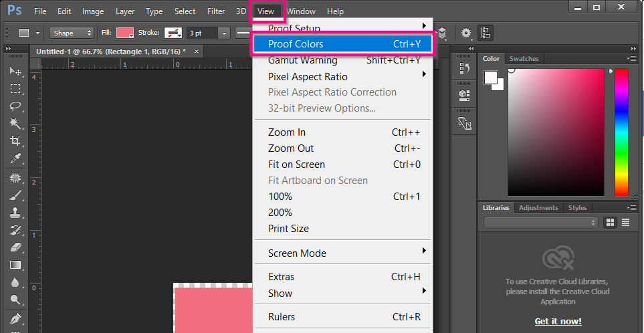Open the Color panel flyout menu
This screenshot has height=333, width=644.
click(633, 59)
